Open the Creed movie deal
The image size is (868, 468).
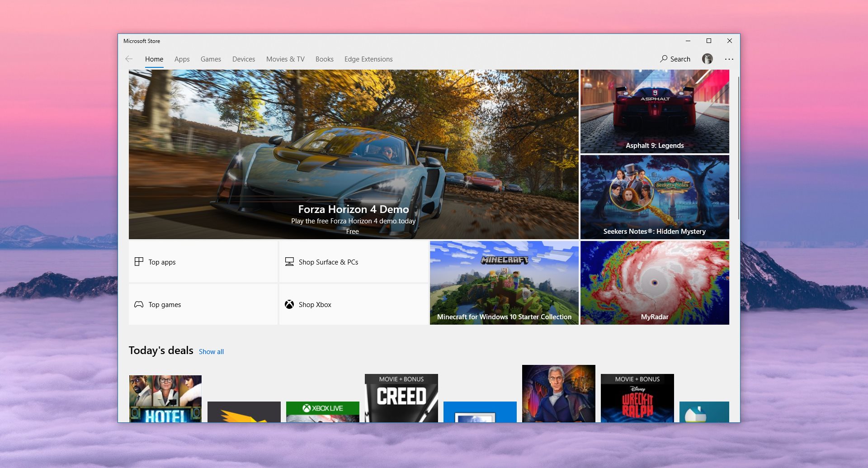pyautogui.click(x=401, y=398)
